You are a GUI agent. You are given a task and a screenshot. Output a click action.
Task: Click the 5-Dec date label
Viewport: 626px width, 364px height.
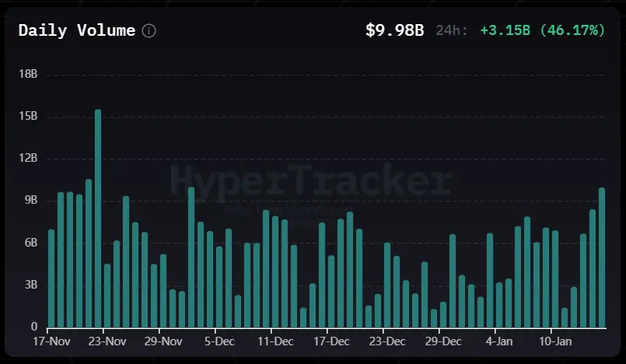[219, 341]
